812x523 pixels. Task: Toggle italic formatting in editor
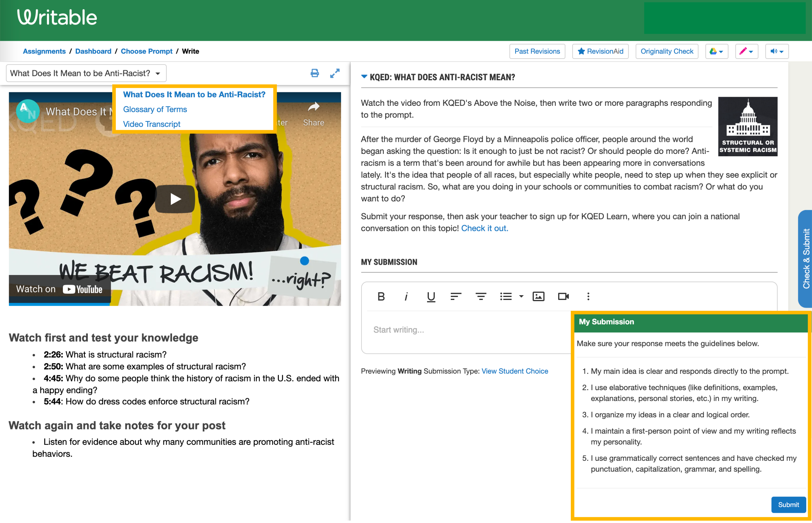[x=406, y=297]
